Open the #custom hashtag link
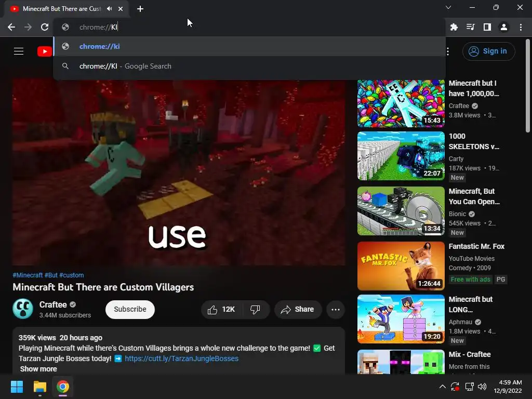This screenshot has height=399, width=532. [x=72, y=275]
